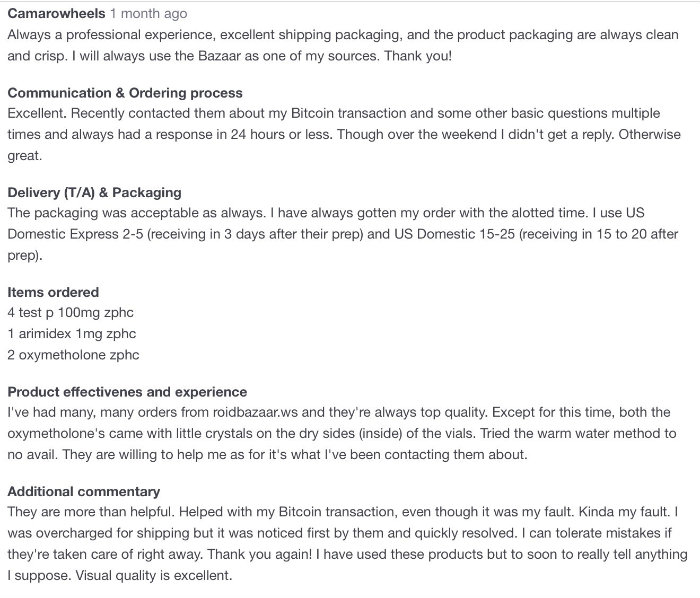This screenshot has height=598, width=700.
Task: Click the Camarowheels username
Action: 56,14
